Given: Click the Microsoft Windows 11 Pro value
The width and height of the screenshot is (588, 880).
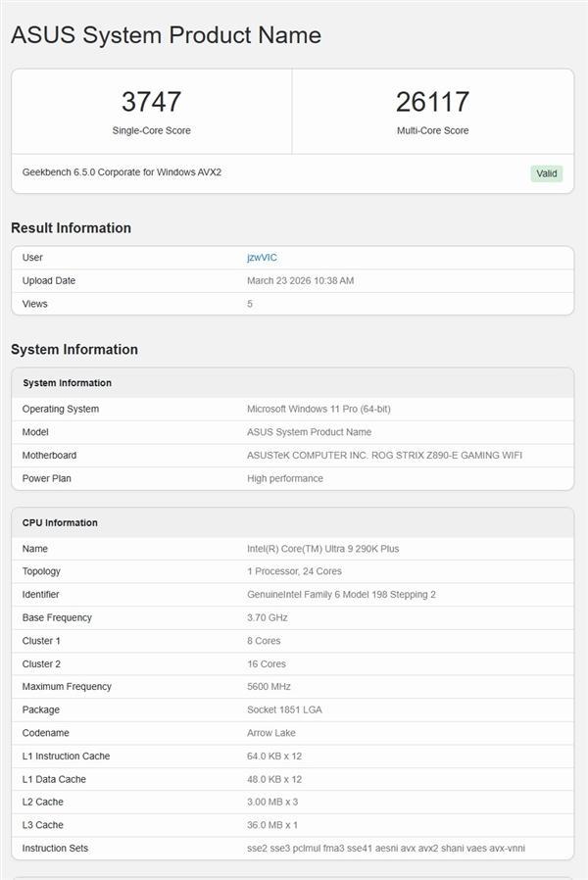Looking at the screenshot, I should click(318, 410).
